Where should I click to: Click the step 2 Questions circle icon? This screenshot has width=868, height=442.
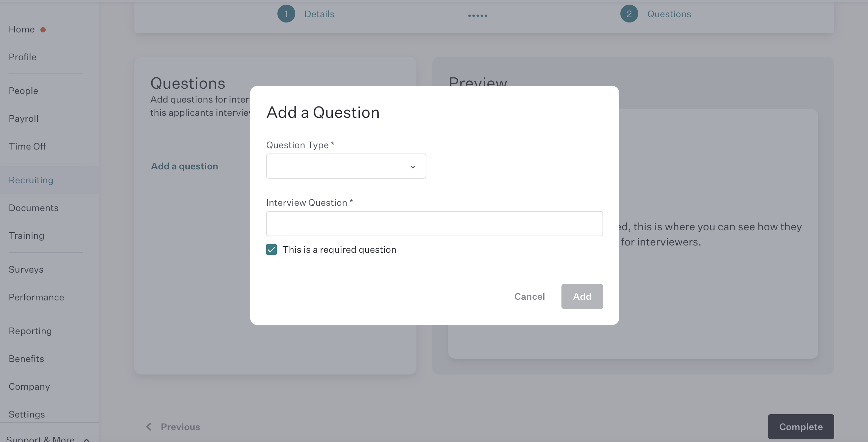click(x=629, y=14)
